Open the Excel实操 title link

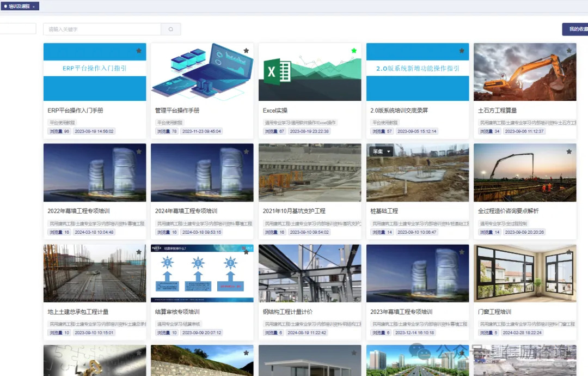tap(275, 111)
